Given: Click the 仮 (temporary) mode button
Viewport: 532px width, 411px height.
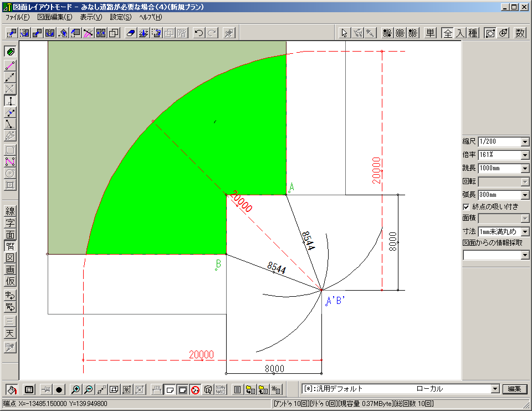Looking at the screenshot, I should tap(10, 281).
